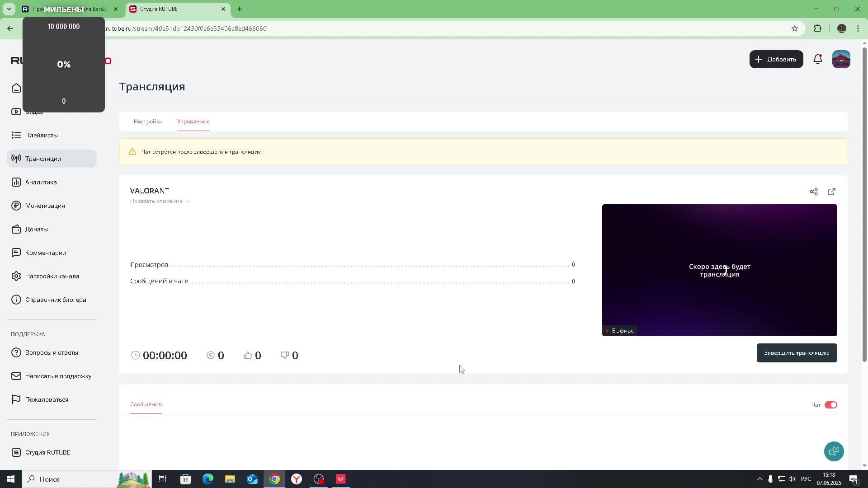This screenshot has height=488, width=868.
Task: Open Донаты wallet item in sidebar
Action: (36, 229)
